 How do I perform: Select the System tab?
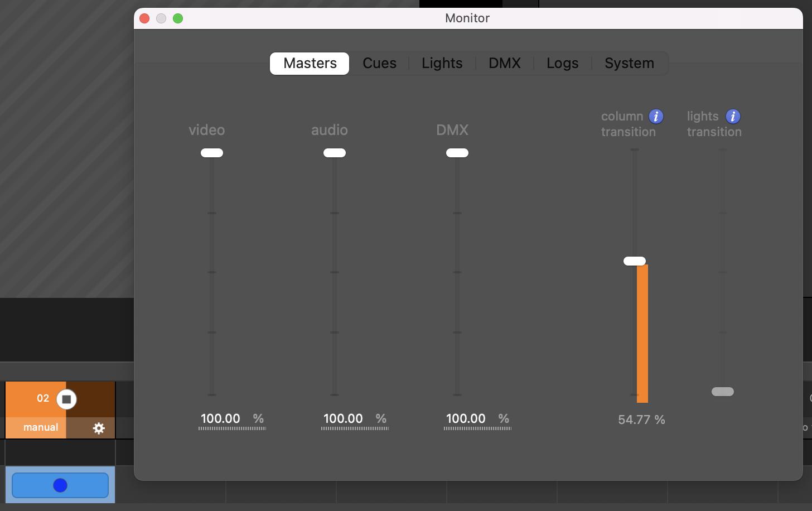[x=629, y=63]
